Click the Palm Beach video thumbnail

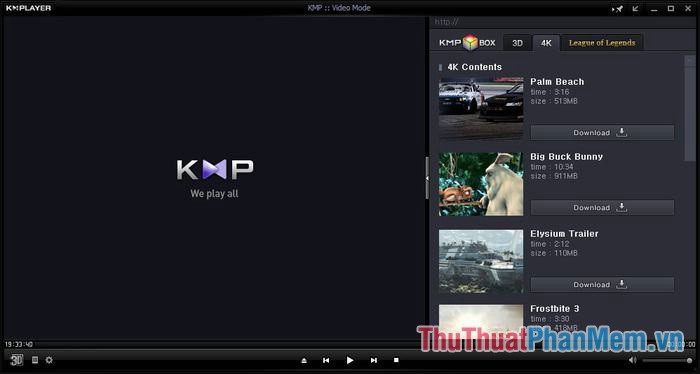click(x=481, y=108)
